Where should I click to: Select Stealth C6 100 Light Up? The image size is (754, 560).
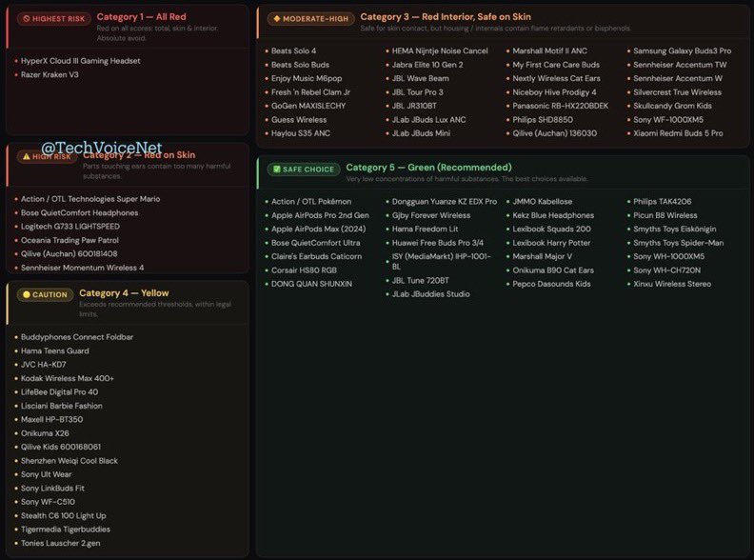pos(64,516)
